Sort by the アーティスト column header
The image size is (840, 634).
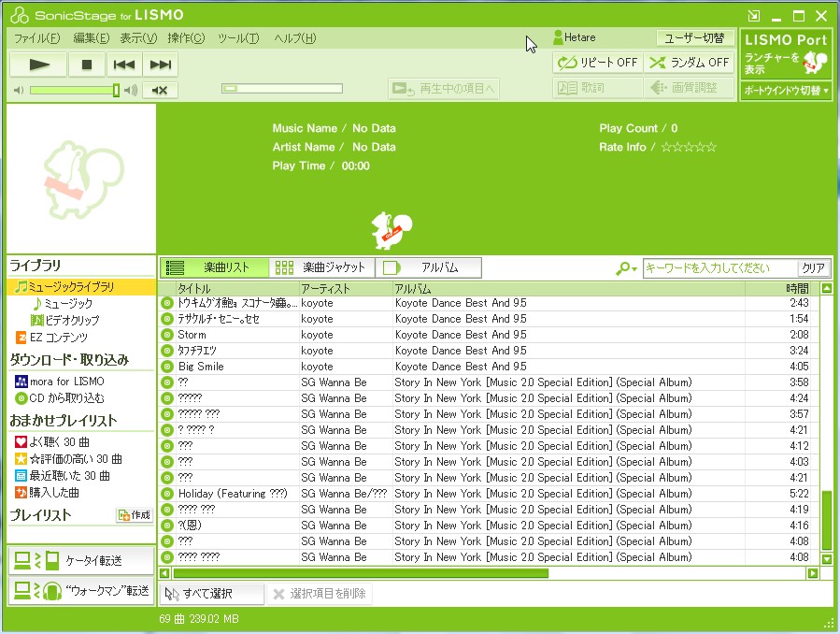coord(346,289)
